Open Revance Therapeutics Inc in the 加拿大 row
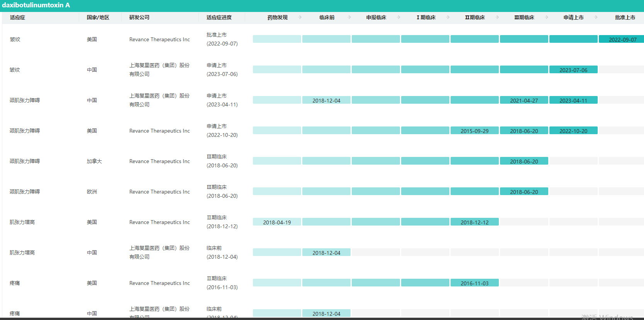Viewport: 644px width, 320px height. pos(159,161)
